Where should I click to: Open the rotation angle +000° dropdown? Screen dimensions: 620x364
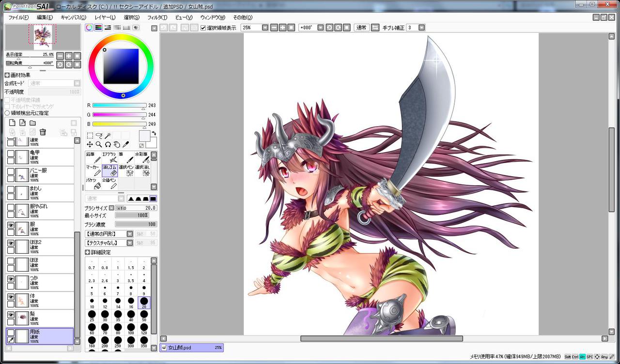[320, 28]
